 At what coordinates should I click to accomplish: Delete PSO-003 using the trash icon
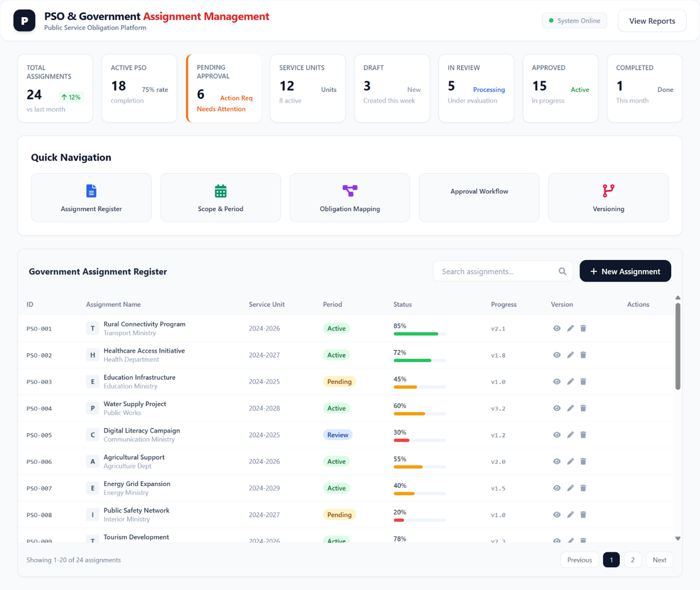pos(583,382)
